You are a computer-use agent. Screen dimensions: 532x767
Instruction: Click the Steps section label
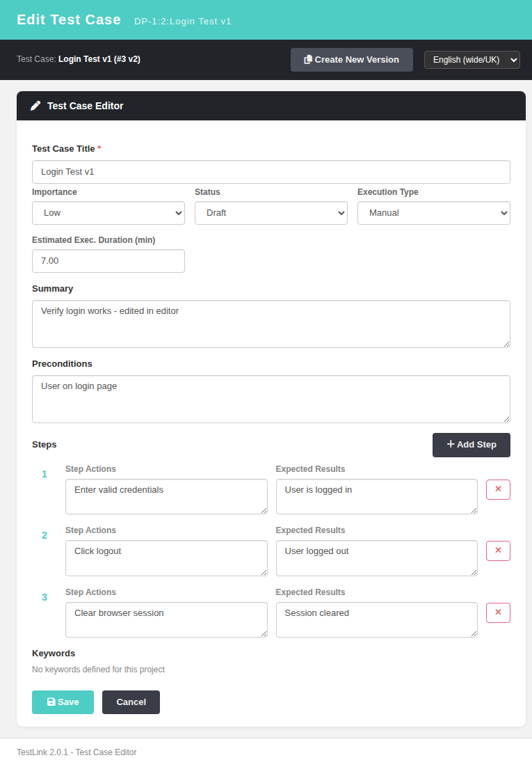click(x=45, y=445)
